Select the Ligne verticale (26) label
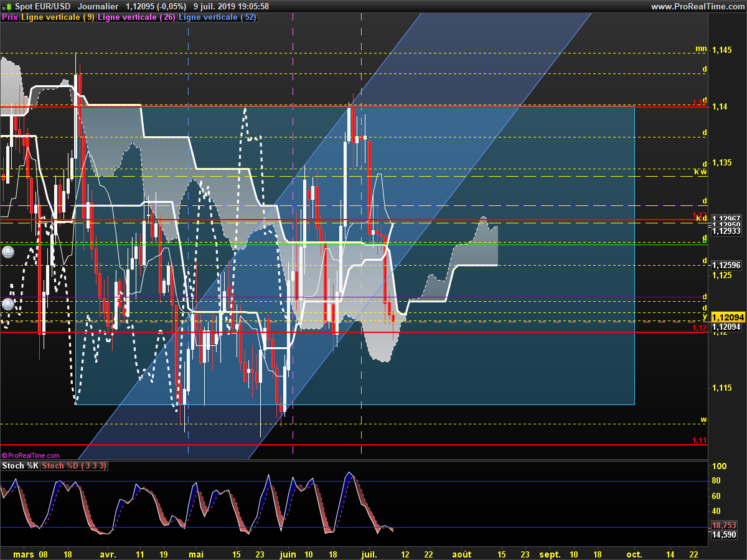 136,17
